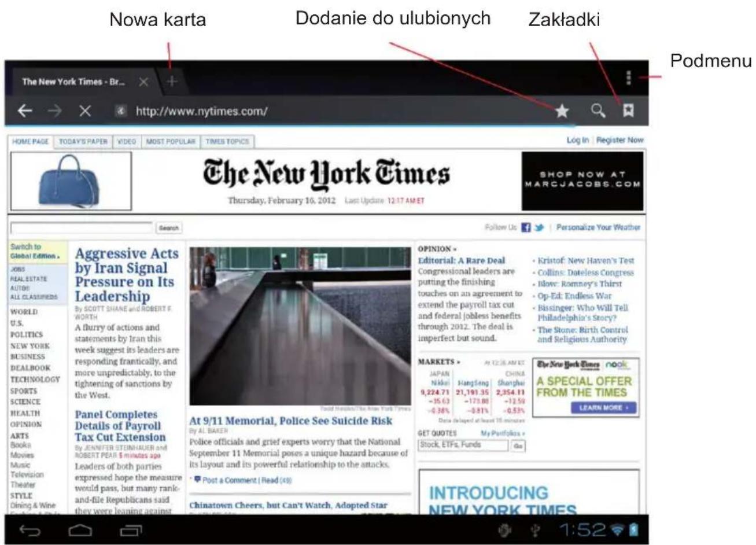Screen dimensions: 756x545
Task: Click the blue handbag ad image
Action: coord(71,181)
